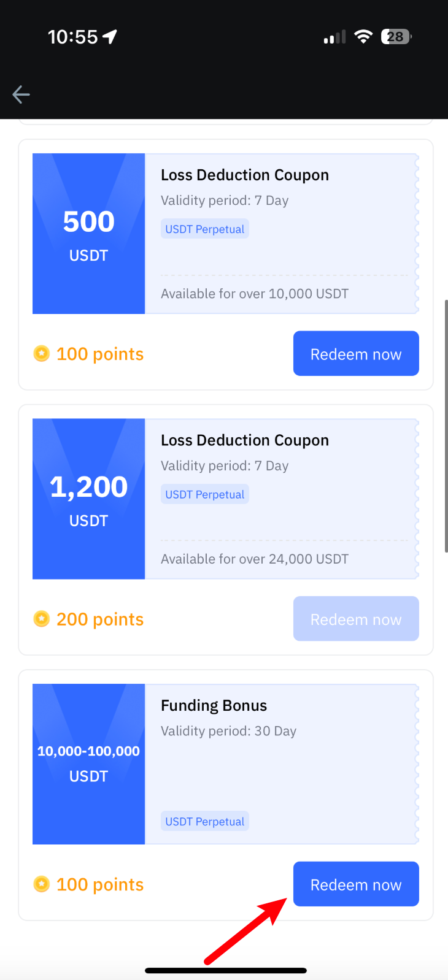This screenshot has height=980, width=448.
Task: Open the 500 USDT blue value panel
Action: point(89,234)
